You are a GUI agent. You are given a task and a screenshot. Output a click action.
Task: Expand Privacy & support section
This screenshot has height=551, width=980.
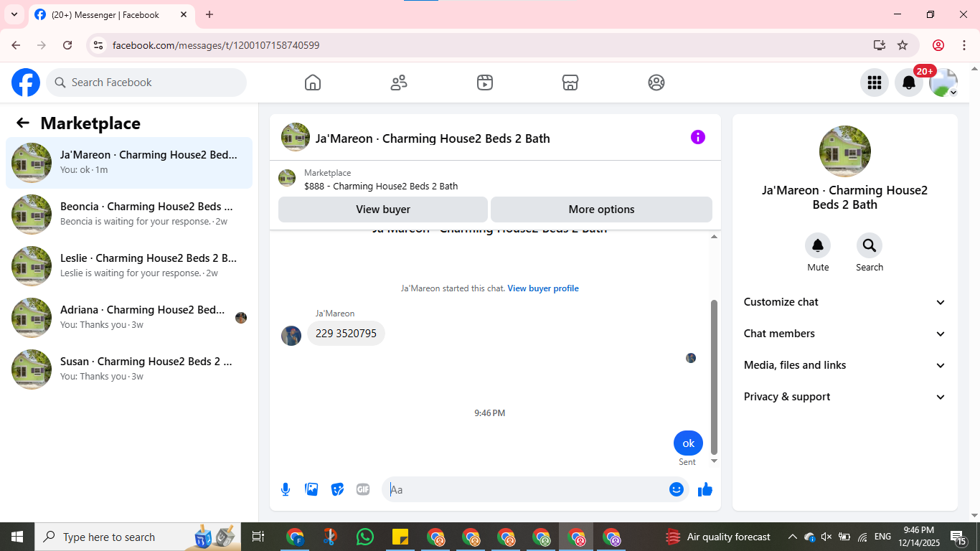click(x=844, y=397)
